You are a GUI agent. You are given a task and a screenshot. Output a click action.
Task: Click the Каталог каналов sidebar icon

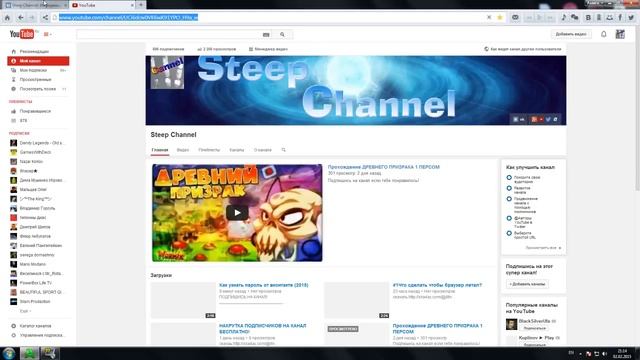point(13,326)
